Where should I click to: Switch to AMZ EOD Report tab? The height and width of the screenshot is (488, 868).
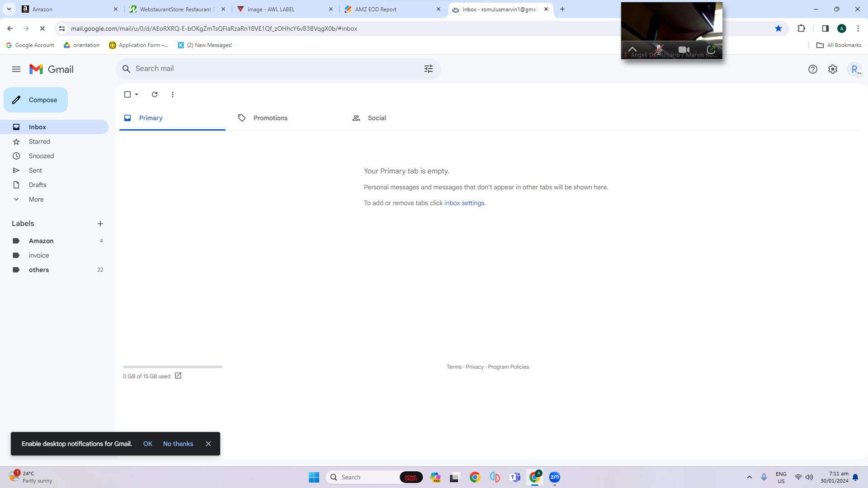(x=392, y=9)
